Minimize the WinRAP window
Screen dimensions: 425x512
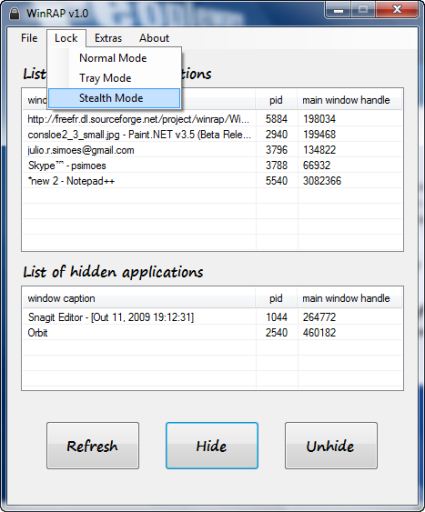coord(339,10)
